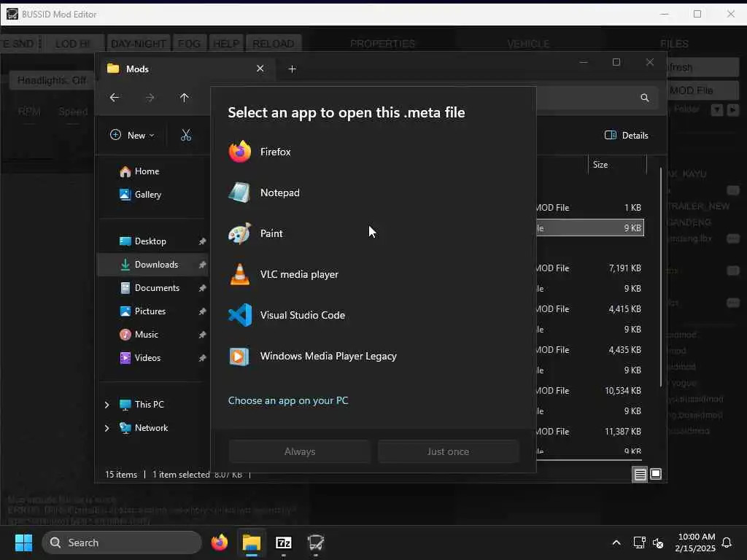The width and height of the screenshot is (747, 560).
Task: Open a new Explorer tab with plus
Action: point(292,69)
